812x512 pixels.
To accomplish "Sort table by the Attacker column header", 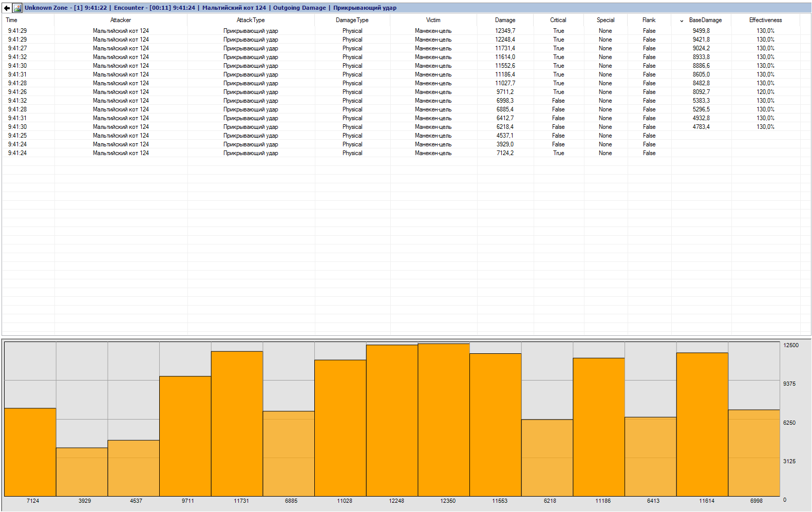I will tap(121, 20).
